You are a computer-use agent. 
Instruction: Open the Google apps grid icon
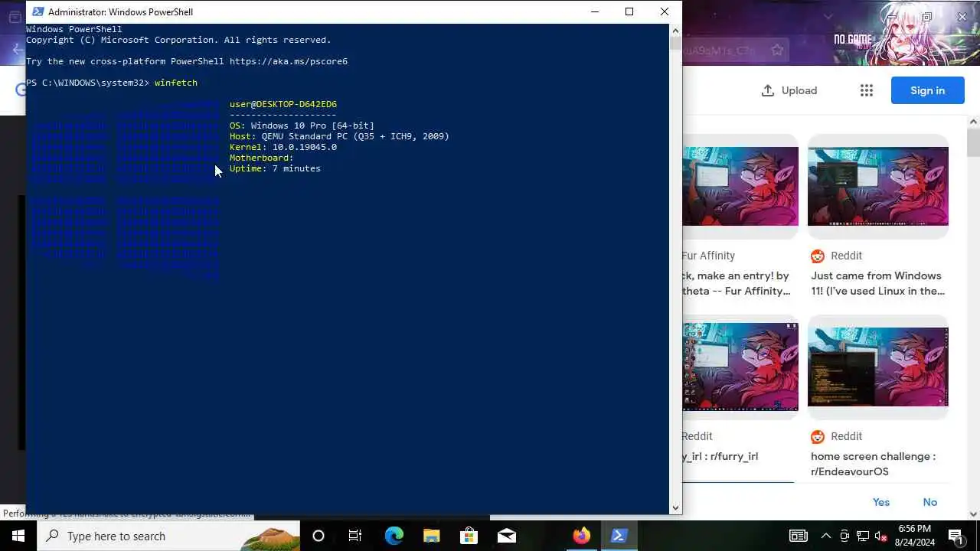[867, 90]
